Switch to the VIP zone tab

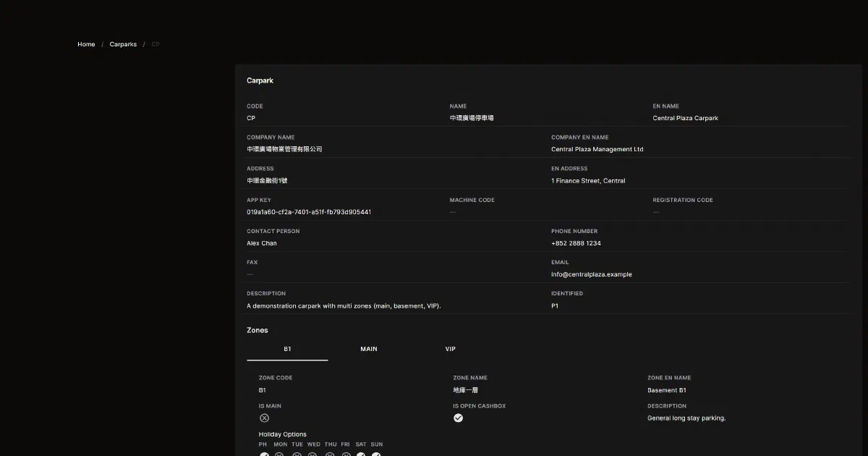pyautogui.click(x=451, y=349)
